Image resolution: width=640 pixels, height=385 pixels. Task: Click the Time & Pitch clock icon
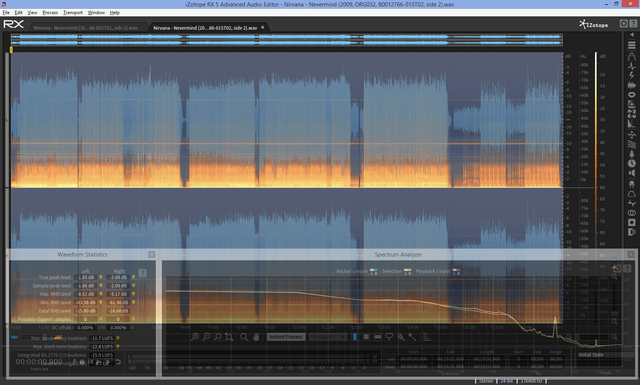click(x=631, y=163)
